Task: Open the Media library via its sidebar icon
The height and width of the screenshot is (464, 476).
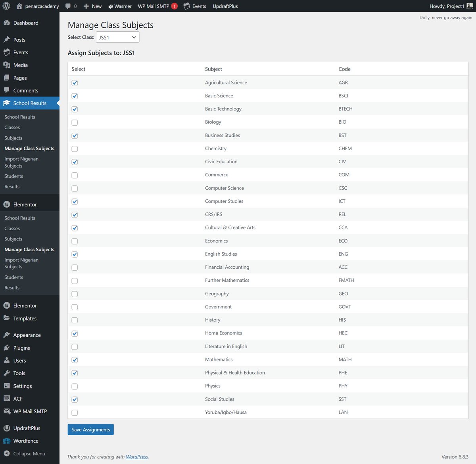Action: [x=7, y=65]
